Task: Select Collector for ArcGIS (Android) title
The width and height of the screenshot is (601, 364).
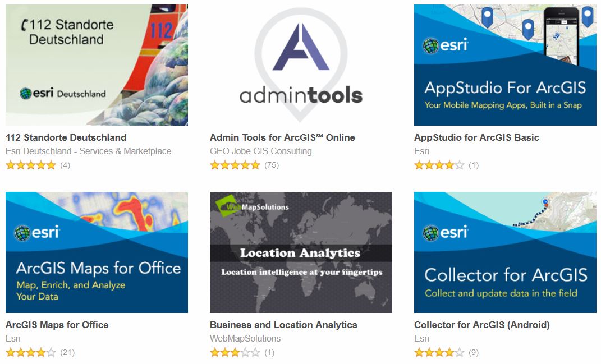Action: [482, 325]
